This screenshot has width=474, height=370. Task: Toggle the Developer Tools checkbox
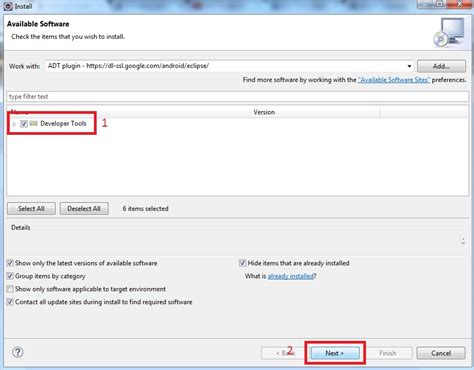[24, 124]
